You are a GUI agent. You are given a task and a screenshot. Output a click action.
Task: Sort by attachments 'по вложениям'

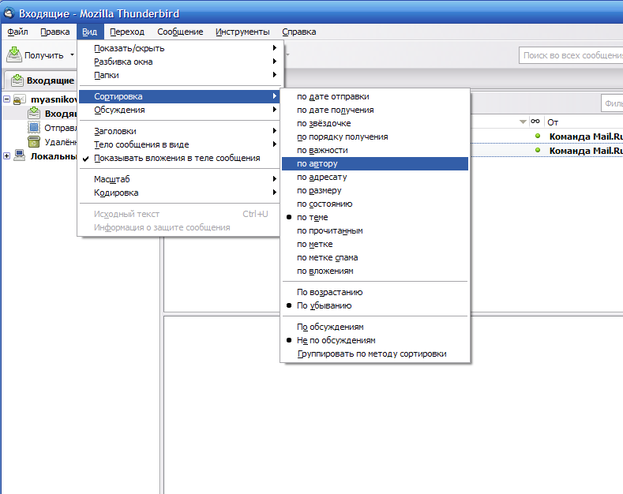(x=375, y=271)
